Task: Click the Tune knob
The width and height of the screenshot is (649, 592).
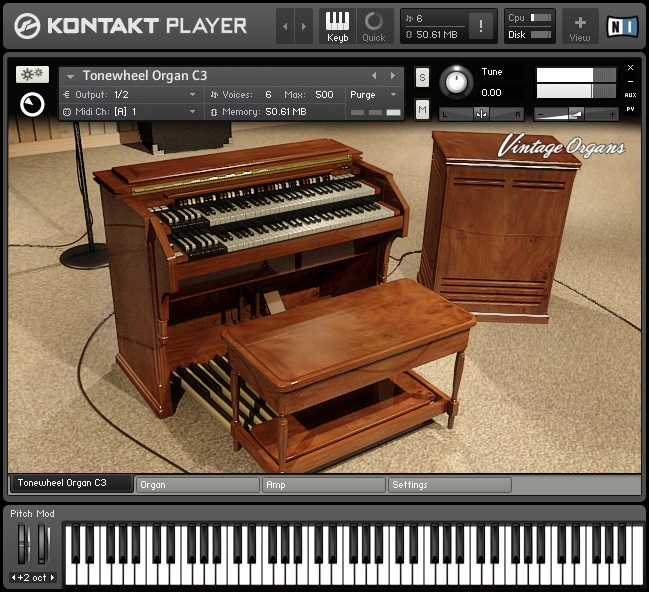Action: (x=457, y=82)
